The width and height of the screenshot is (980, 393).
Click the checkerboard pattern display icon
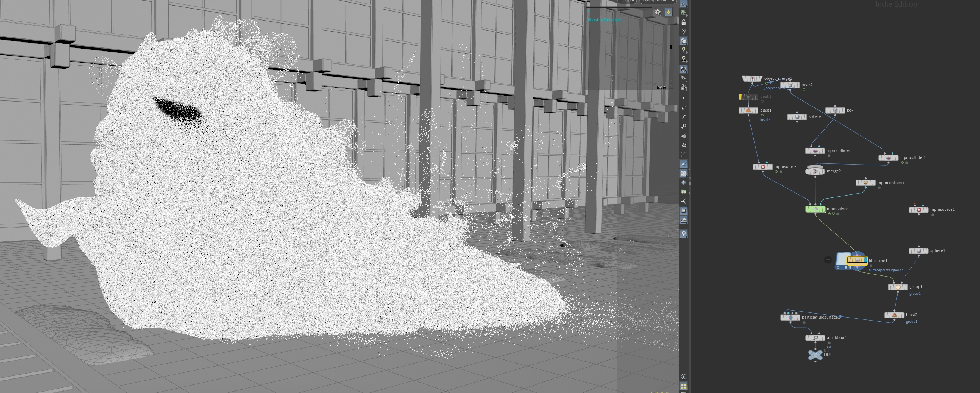point(684,174)
